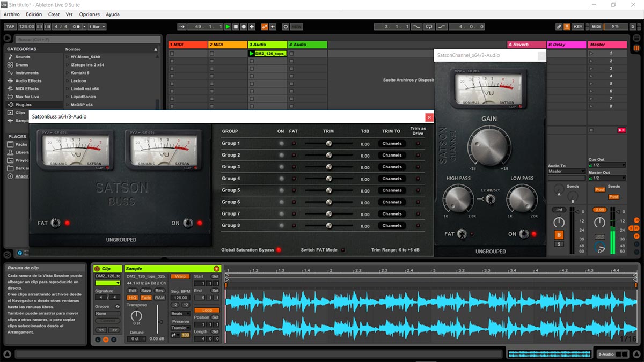Expand the Kontakt 5 plug-in folder
Viewport: 644px width, 362px height.
point(68,72)
